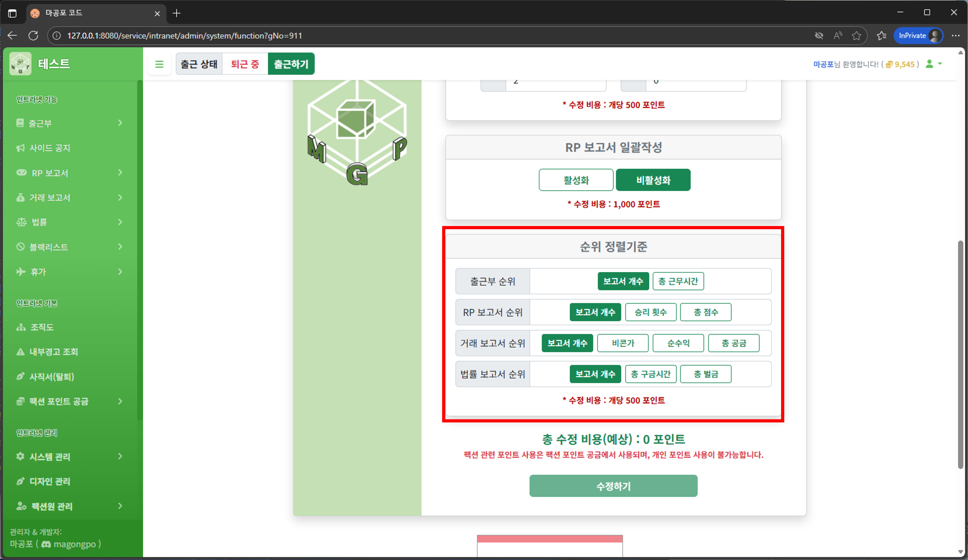Screen dimensions: 968x560
Task: Open the user account icon top right
Action: point(930,64)
